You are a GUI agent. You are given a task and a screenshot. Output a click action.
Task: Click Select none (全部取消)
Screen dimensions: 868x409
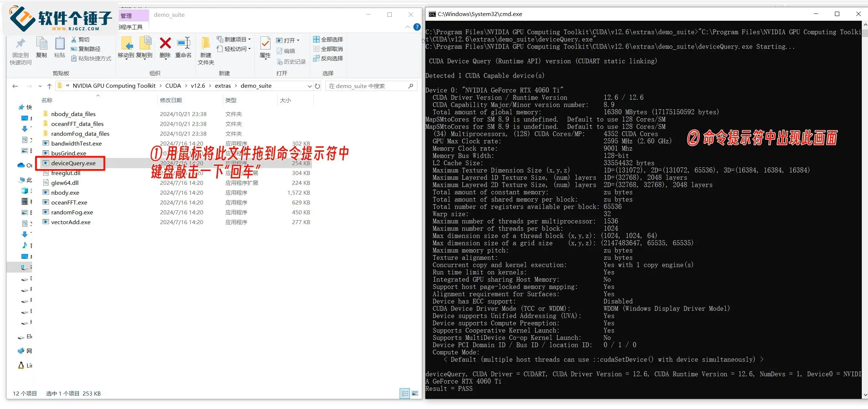[328, 49]
